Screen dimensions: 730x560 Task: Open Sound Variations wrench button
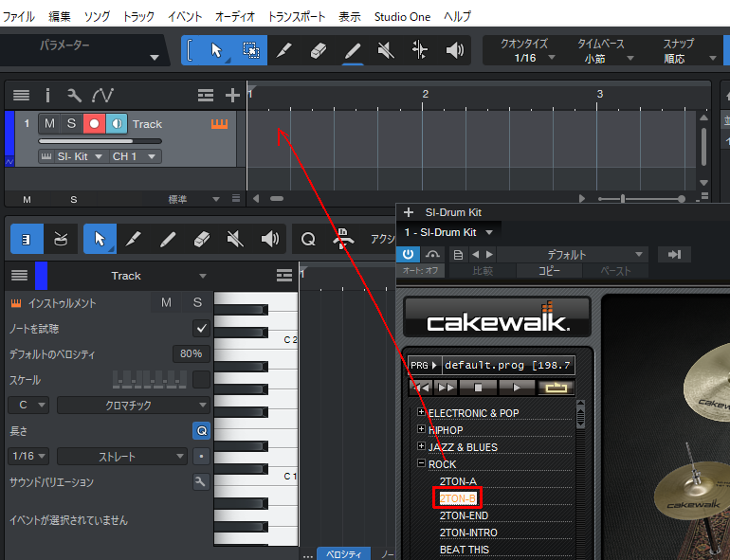[201, 481]
